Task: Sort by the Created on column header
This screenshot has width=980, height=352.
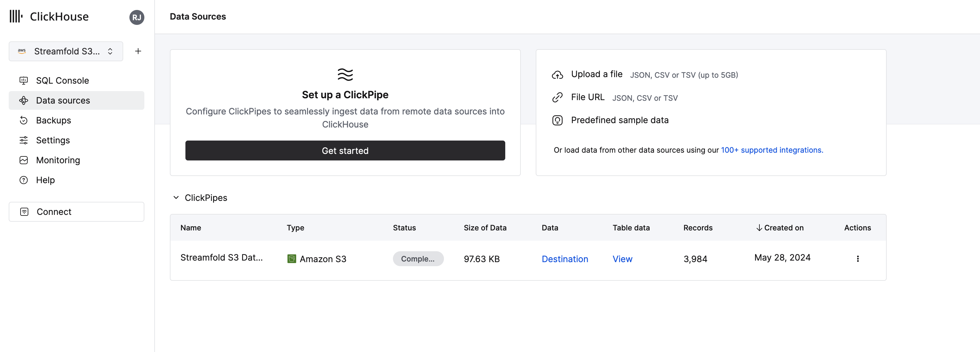Action: tap(780, 228)
